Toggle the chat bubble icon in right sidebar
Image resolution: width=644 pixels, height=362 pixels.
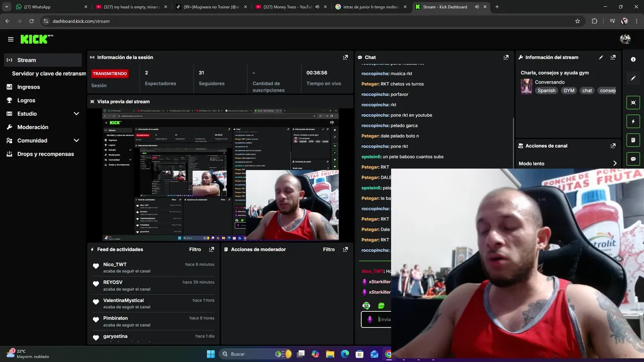633,159
